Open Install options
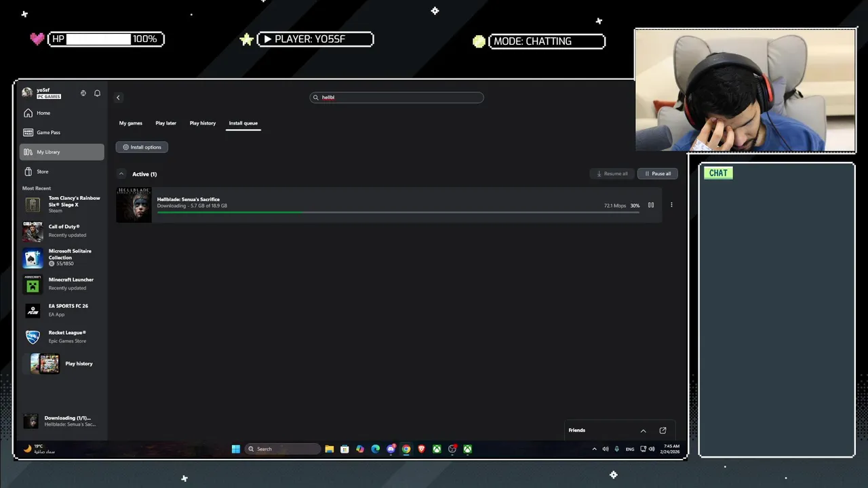This screenshot has width=868, height=488. [142, 147]
